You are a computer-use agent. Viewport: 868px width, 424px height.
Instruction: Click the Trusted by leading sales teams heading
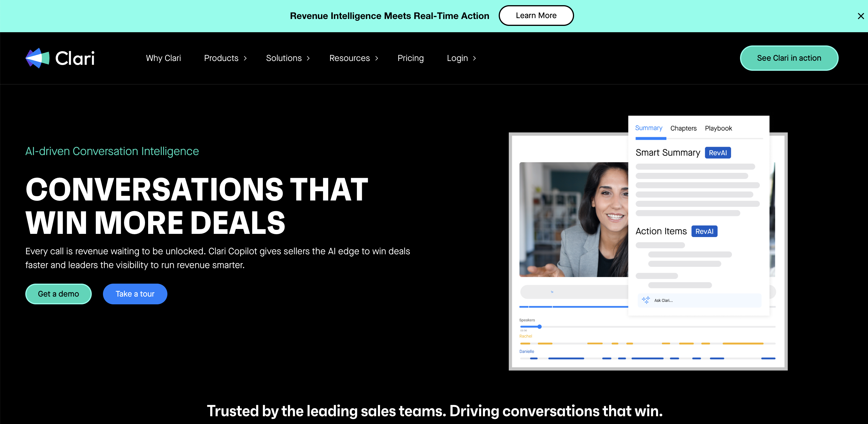point(435,411)
